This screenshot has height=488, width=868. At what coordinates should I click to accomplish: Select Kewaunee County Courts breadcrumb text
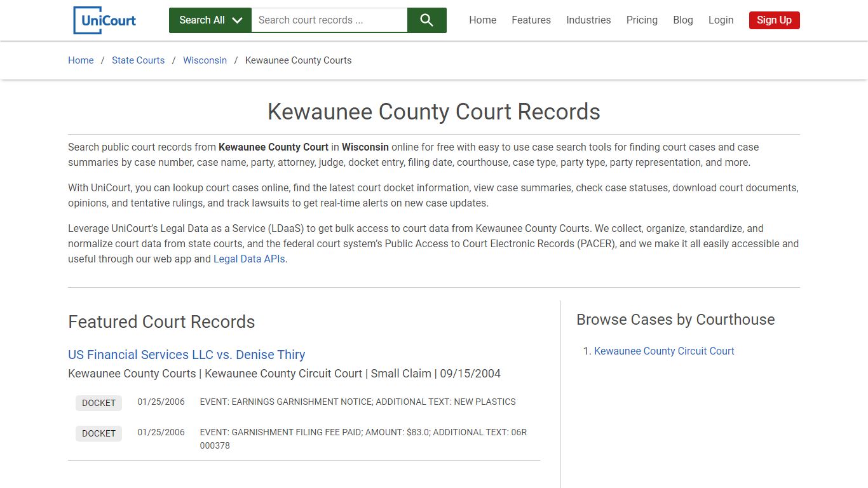click(298, 60)
